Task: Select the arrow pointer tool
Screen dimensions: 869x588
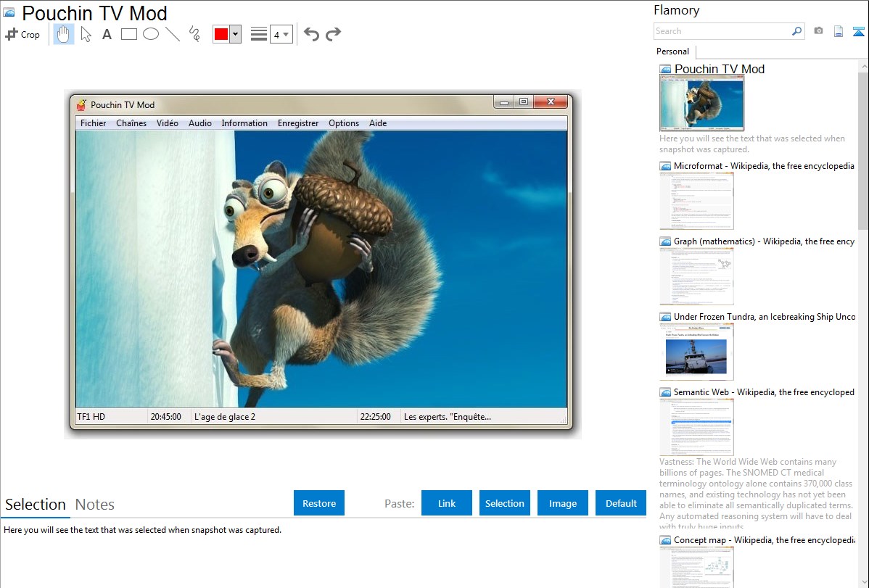Action: (86, 34)
